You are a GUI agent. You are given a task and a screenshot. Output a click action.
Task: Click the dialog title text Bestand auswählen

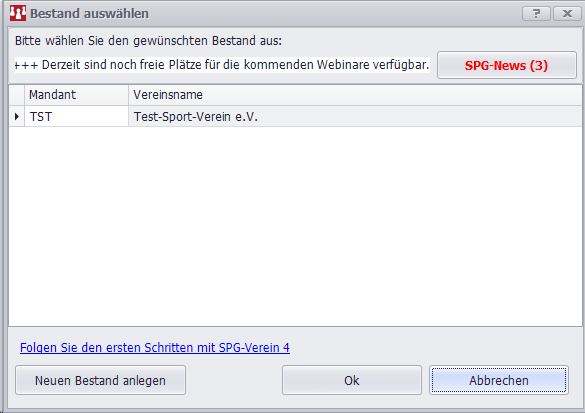click(x=89, y=13)
